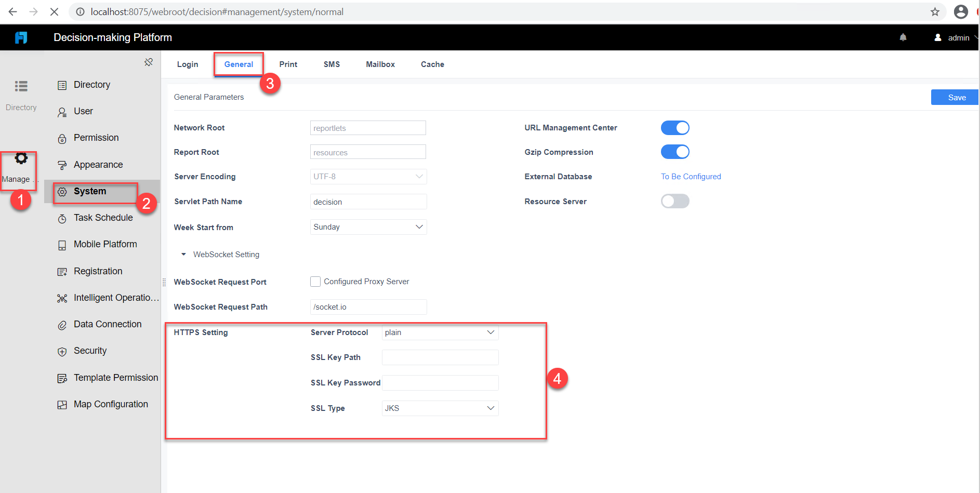Click the Appearance paint roller icon
980x493 pixels.
coord(62,165)
